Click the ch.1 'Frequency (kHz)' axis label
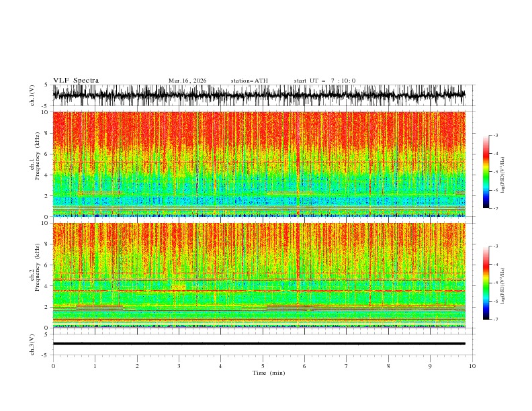 point(37,156)
